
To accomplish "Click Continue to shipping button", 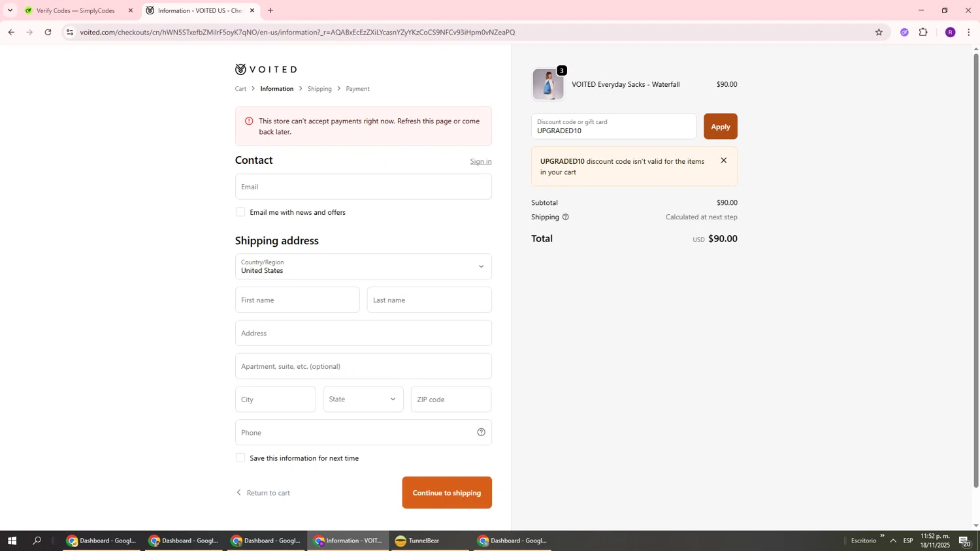I will click(x=447, y=493).
